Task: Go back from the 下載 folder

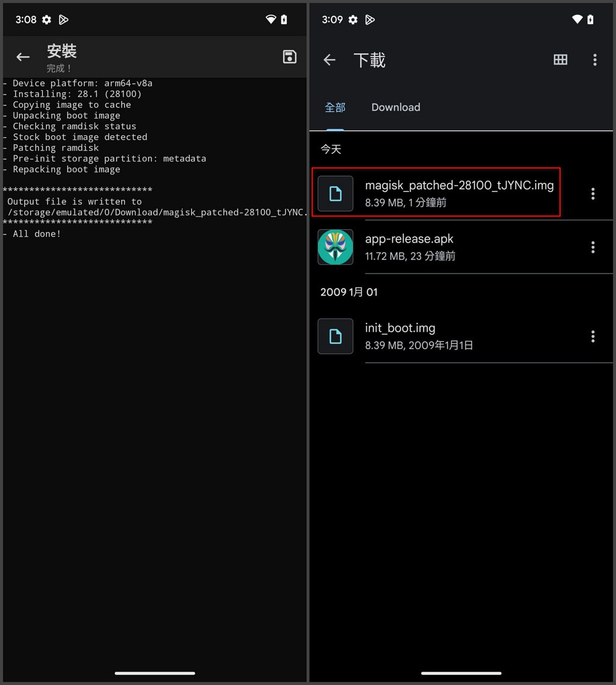Action: pos(329,60)
